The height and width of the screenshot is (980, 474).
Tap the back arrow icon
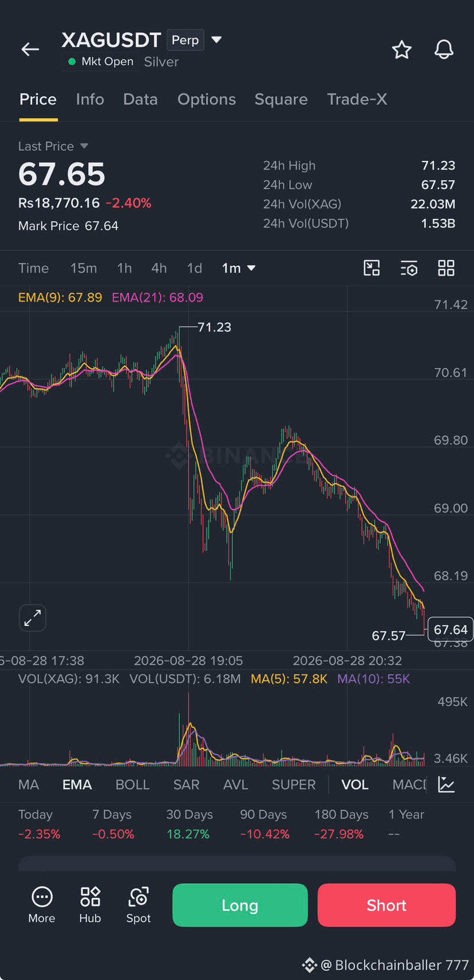(30, 50)
